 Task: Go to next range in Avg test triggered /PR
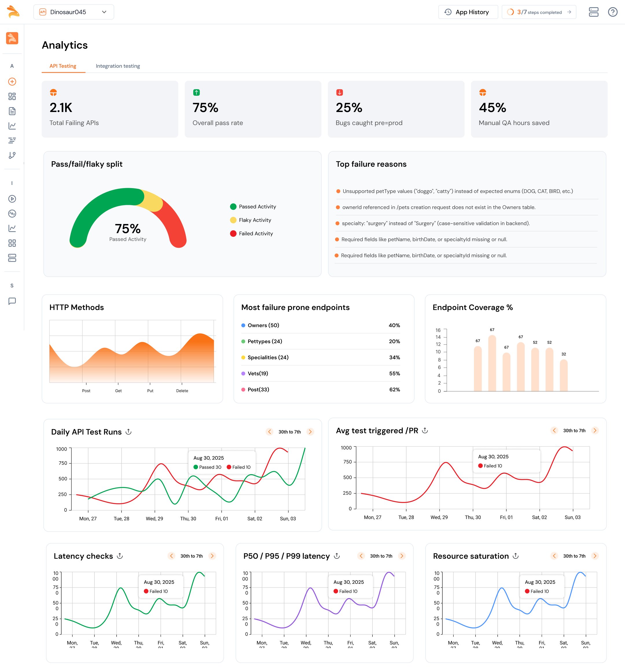(595, 430)
